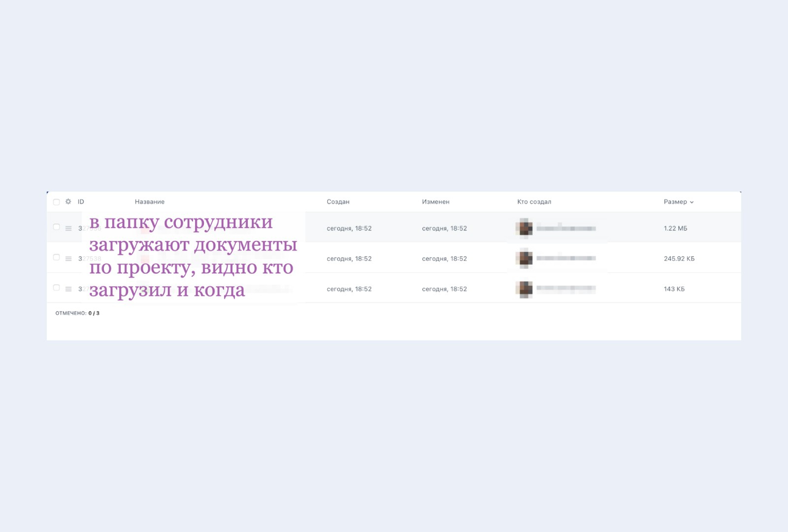
Task: Sort the list by ID column
Action: (x=81, y=202)
